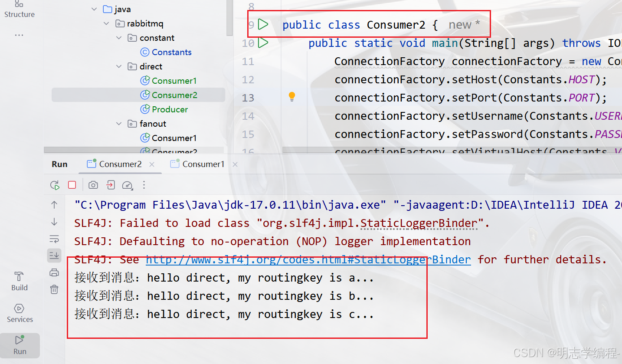This screenshot has height=364, width=622.
Task: Toggle soft-wrap in the console
Action: pyautogui.click(x=54, y=239)
